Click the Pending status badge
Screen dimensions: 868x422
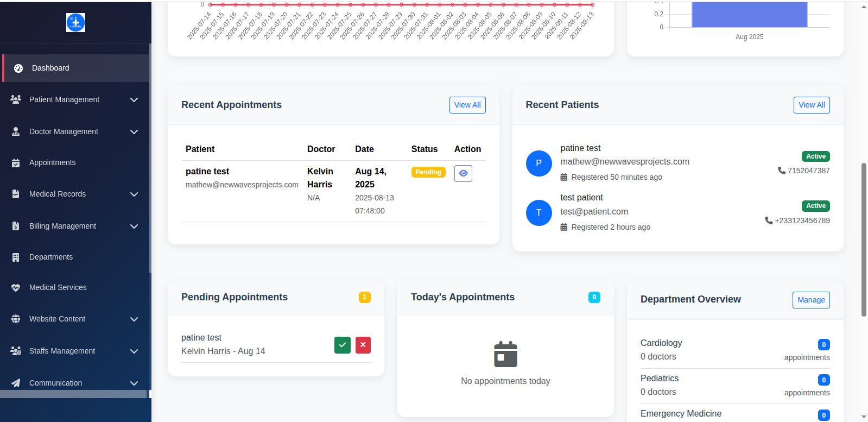[428, 172]
